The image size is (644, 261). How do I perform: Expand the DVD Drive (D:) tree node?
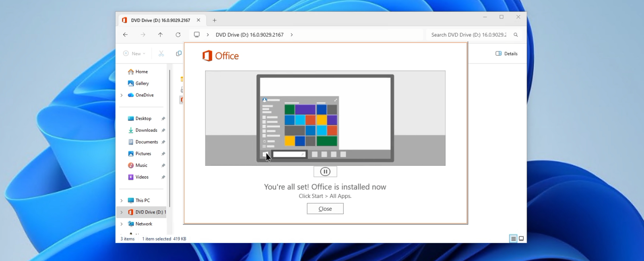click(x=122, y=212)
